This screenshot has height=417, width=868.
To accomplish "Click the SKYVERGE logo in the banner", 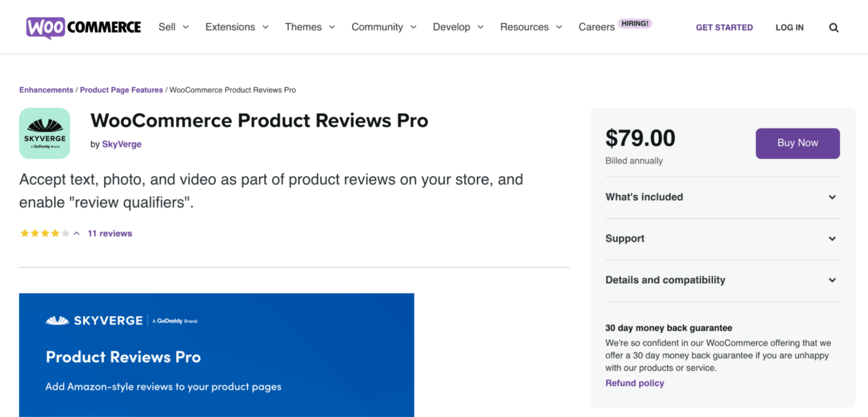I will coord(121,320).
